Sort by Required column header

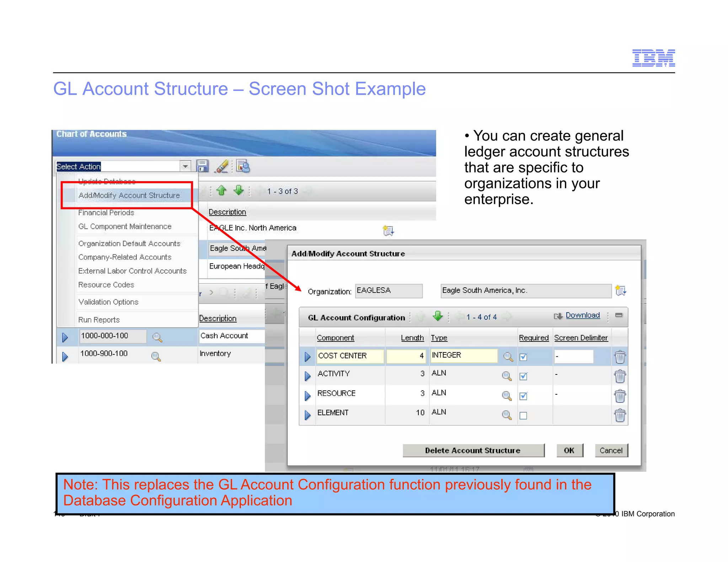pos(534,338)
